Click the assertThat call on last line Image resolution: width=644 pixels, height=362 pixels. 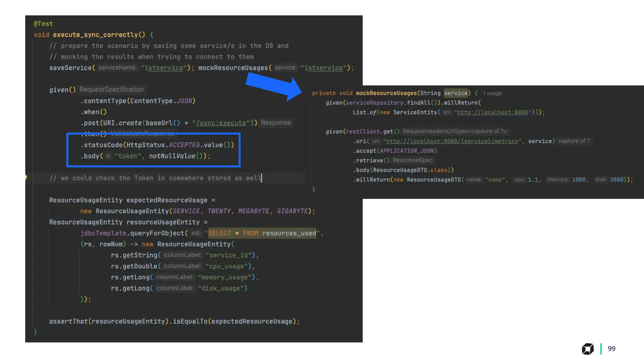click(68, 321)
